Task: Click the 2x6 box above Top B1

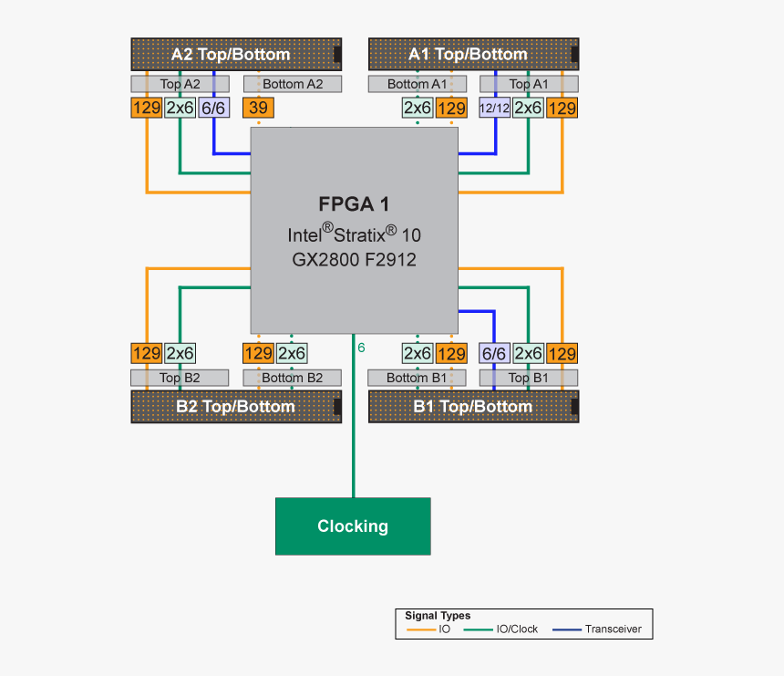Action: (x=529, y=353)
